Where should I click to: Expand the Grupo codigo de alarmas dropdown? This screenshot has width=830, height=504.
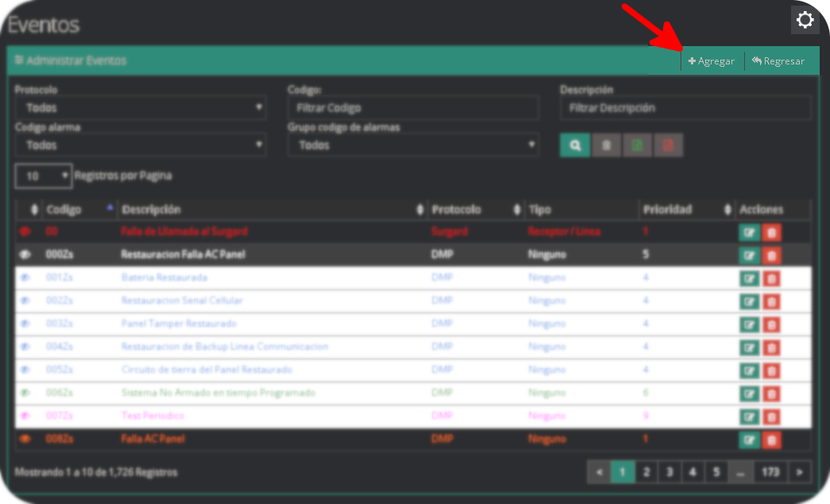[x=413, y=145]
